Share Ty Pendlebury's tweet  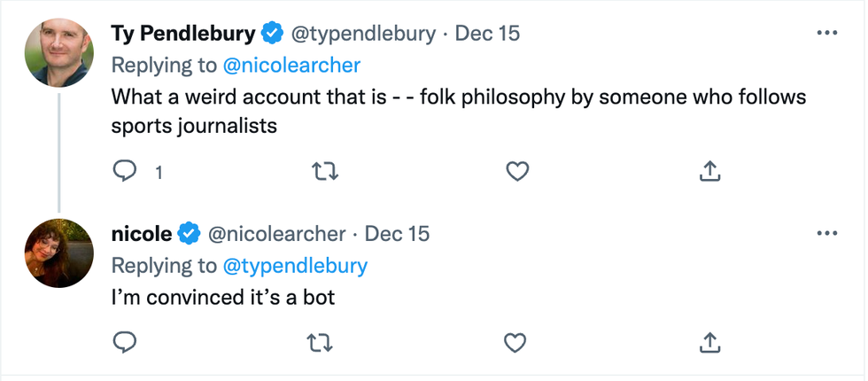click(709, 173)
